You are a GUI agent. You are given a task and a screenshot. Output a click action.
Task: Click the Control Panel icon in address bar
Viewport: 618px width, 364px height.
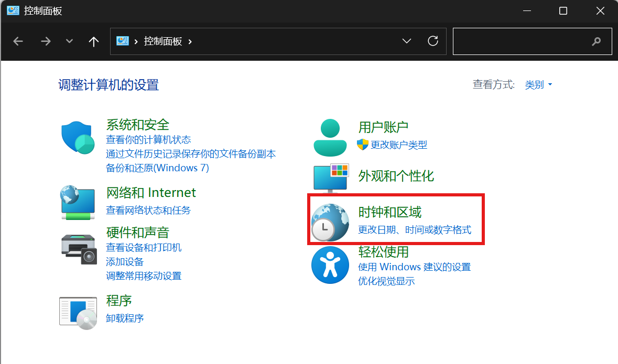point(123,41)
